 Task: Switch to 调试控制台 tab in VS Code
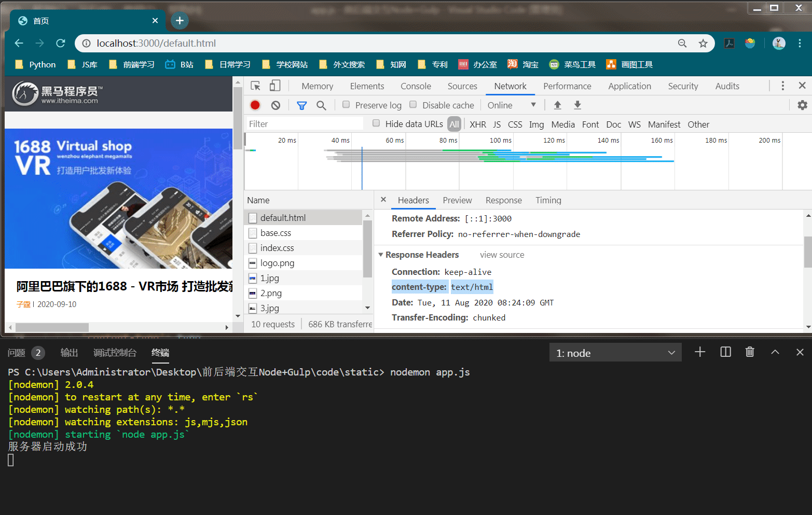point(115,353)
